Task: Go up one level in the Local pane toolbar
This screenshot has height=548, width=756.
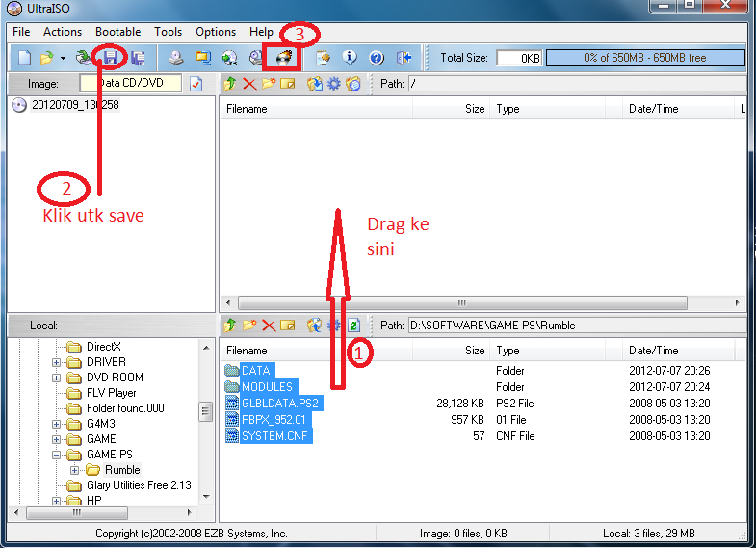Action: click(230, 326)
